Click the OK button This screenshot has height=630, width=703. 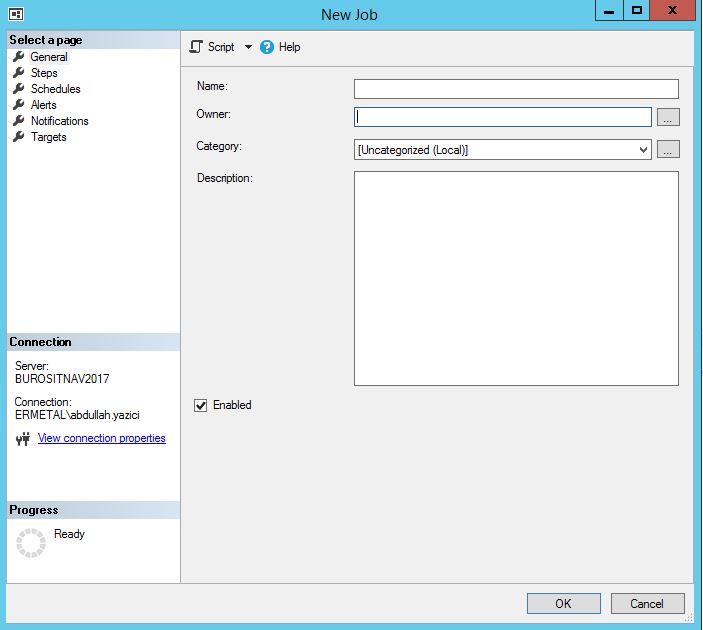(x=563, y=604)
